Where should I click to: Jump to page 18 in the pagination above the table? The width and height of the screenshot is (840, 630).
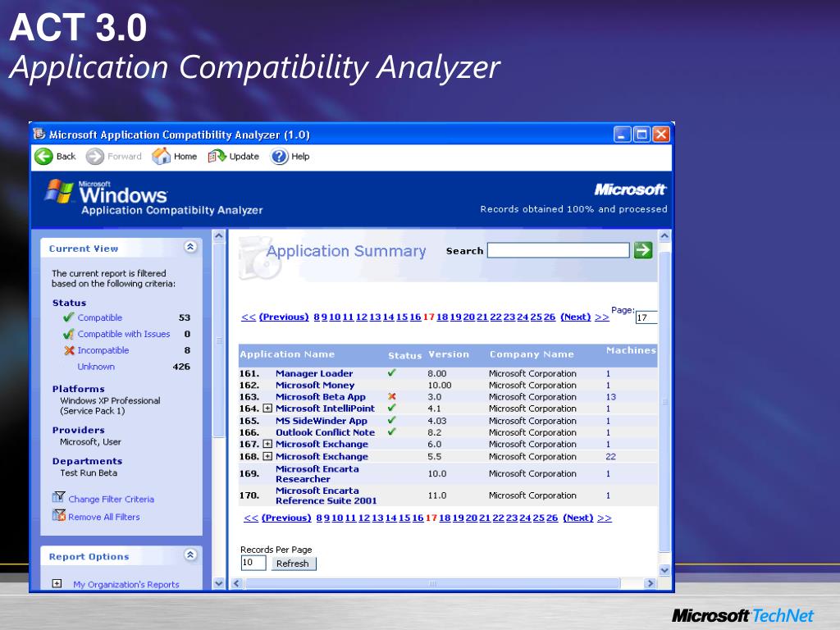click(442, 317)
